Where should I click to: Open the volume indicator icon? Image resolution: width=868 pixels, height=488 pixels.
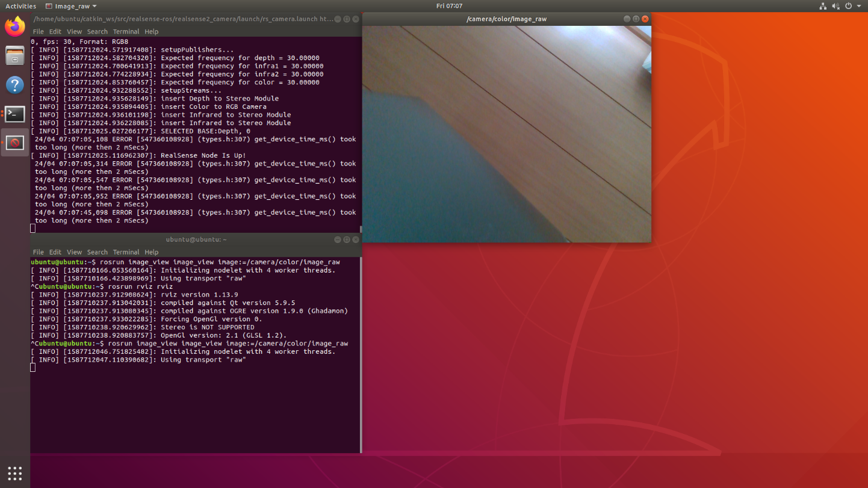[x=835, y=6]
